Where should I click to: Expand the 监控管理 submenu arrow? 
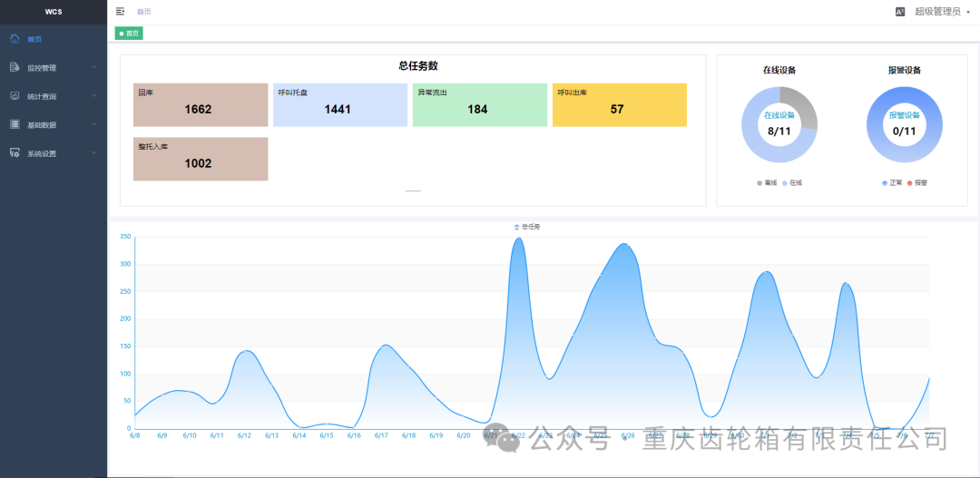click(93, 67)
